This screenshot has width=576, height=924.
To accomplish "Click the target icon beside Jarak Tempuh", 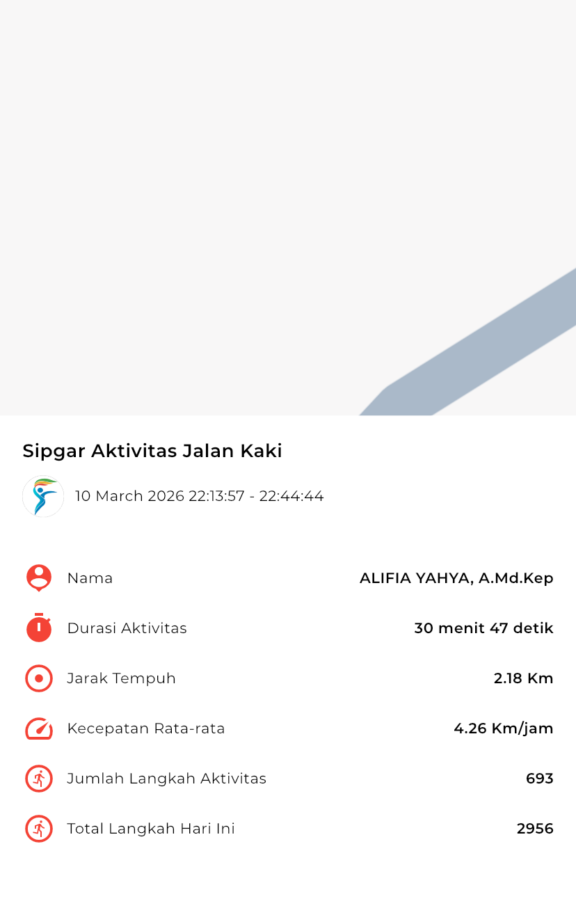I will click(x=39, y=678).
